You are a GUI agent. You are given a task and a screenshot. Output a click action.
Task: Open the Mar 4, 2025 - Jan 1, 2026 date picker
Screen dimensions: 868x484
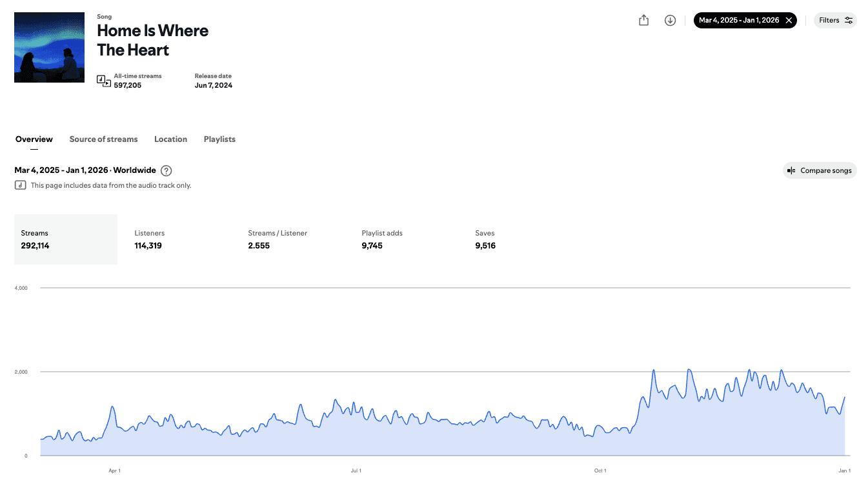click(x=739, y=21)
